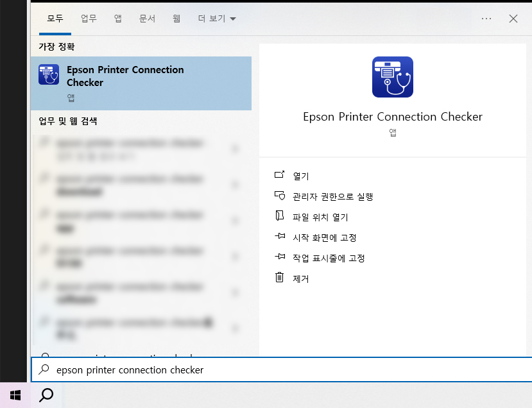
Task: Click the magnifier icon inside the search box
Action: click(x=44, y=370)
